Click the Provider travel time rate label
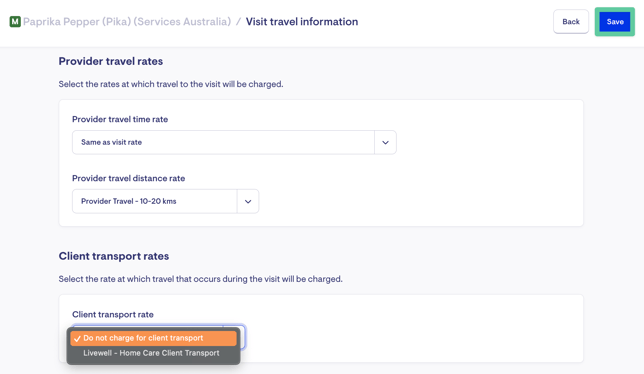 pyautogui.click(x=120, y=119)
